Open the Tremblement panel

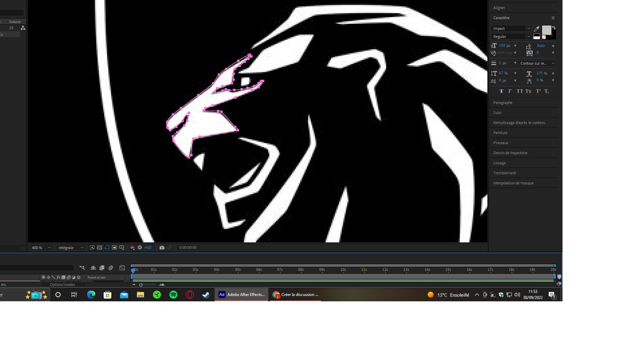[504, 173]
